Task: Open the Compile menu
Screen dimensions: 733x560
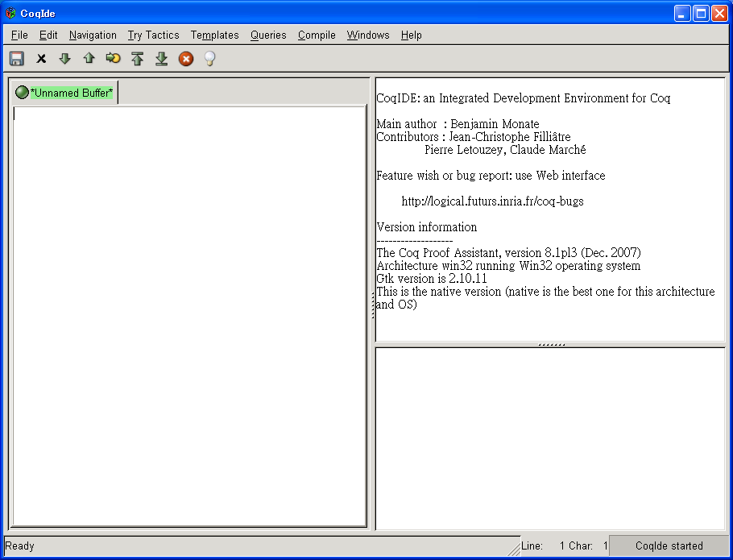Action: pyautogui.click(x=317, y=35)
